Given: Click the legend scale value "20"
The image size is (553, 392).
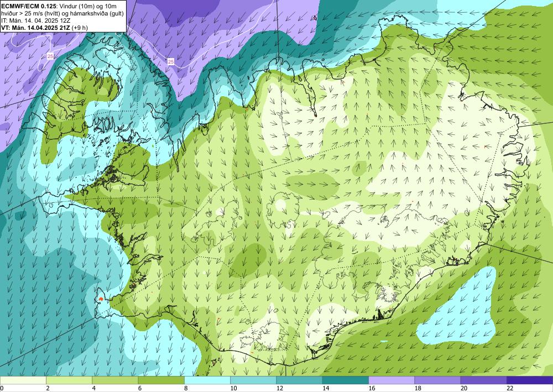Looking at the screenshot, I should [x=464, y=388].
